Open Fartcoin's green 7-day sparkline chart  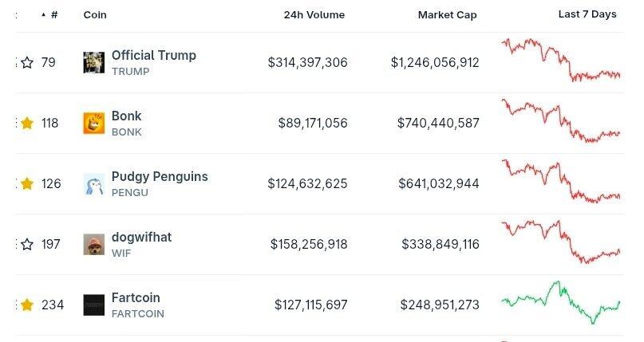(560, 303)
